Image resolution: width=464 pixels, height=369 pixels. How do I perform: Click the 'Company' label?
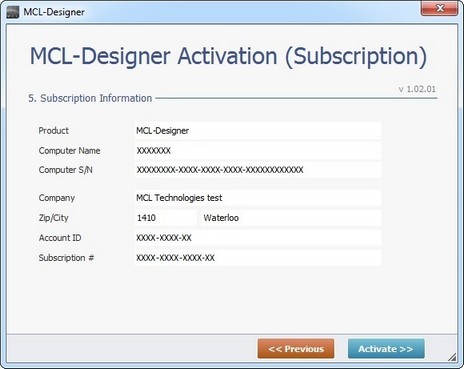(x=57, y=198)
